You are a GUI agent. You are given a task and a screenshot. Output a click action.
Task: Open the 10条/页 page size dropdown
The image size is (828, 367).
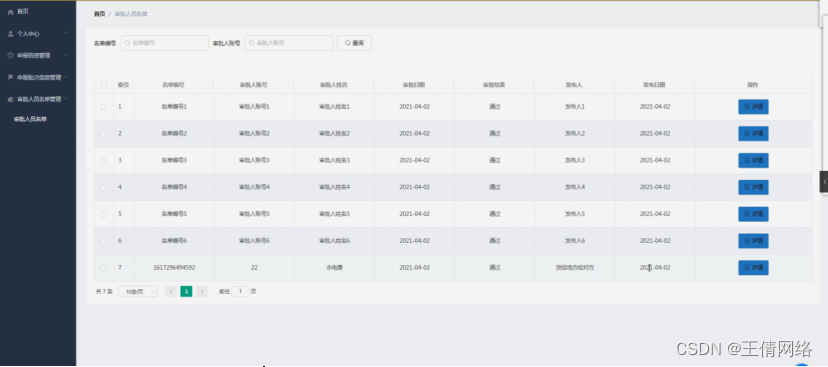pos(137,291)
